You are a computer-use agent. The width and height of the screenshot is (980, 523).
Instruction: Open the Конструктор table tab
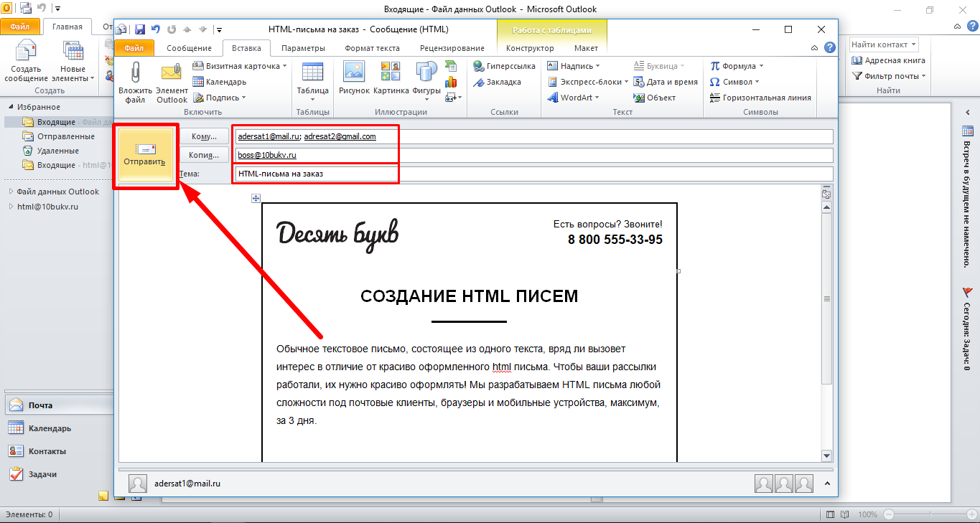(x=530, y=48)
